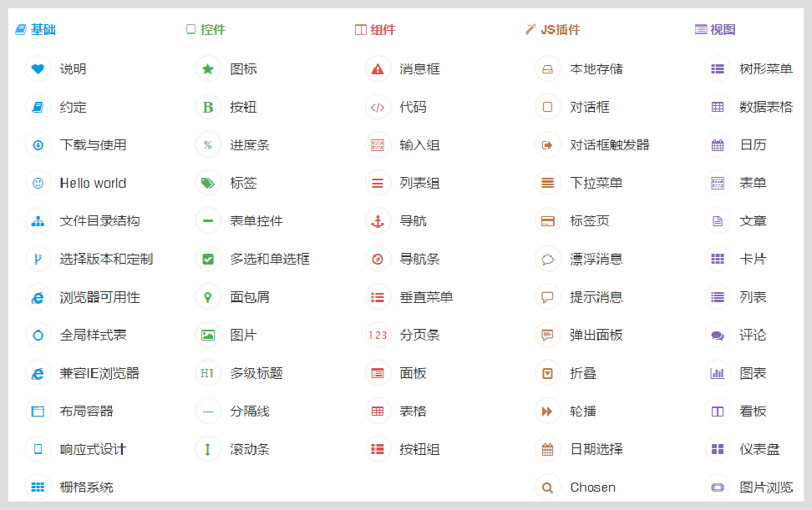Click the tags icon beside 标签

(x=208, y=183)
